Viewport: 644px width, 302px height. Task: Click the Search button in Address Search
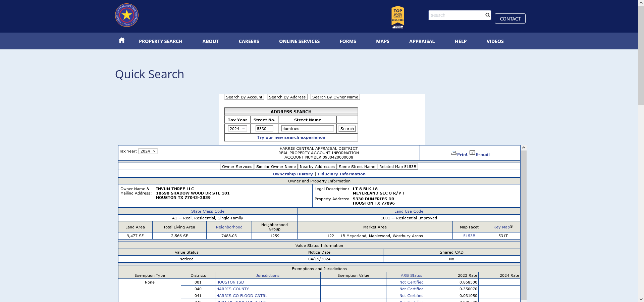pyautogui.click(x=347, y=129)
